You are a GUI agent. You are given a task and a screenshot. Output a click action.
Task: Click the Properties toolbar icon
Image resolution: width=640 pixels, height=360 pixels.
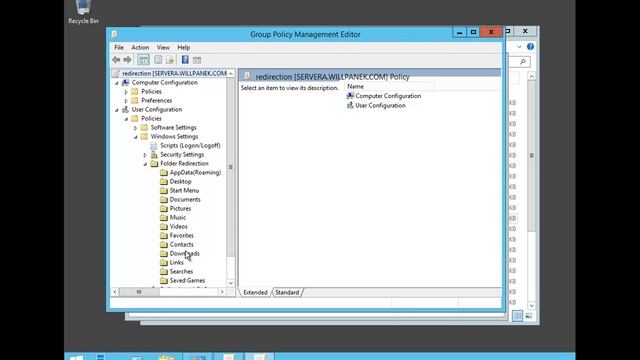pos(158,60)
